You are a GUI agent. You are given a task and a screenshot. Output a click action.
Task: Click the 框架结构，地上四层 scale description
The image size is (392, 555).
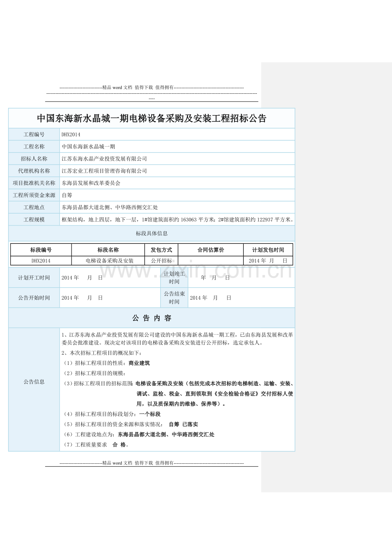(177, 220)
